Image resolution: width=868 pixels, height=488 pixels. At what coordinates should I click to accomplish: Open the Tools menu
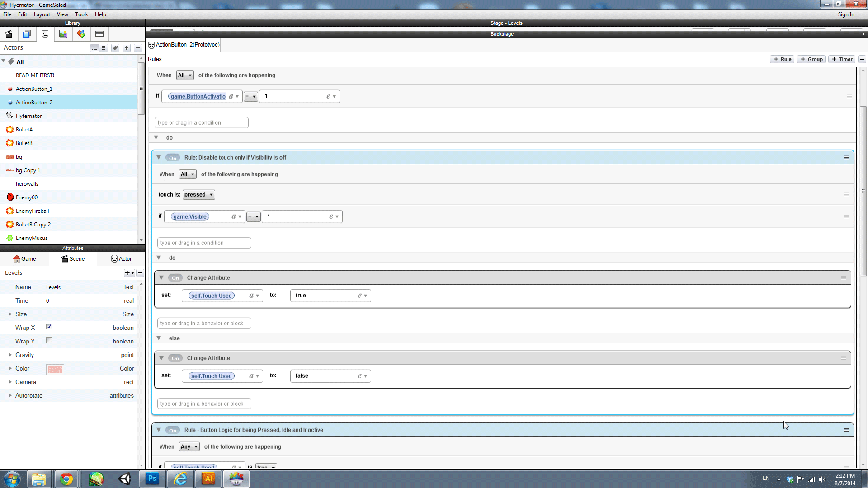[81, 14]
